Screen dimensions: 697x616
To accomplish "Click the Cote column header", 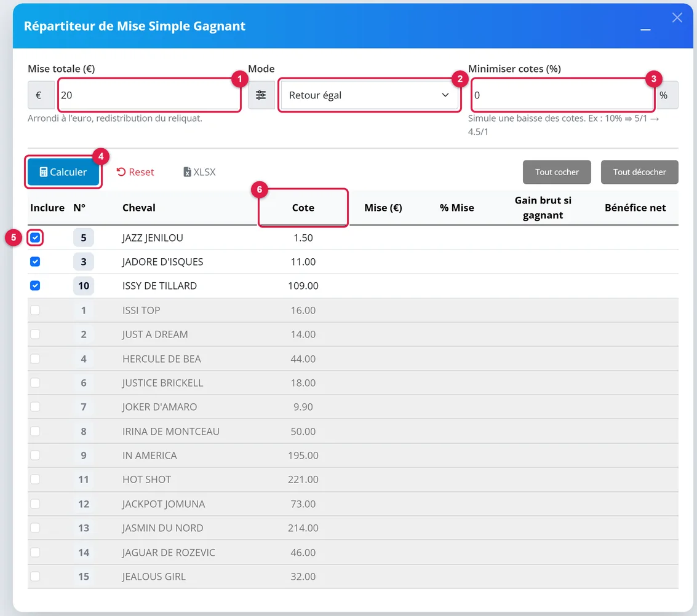I will (303, 207).
